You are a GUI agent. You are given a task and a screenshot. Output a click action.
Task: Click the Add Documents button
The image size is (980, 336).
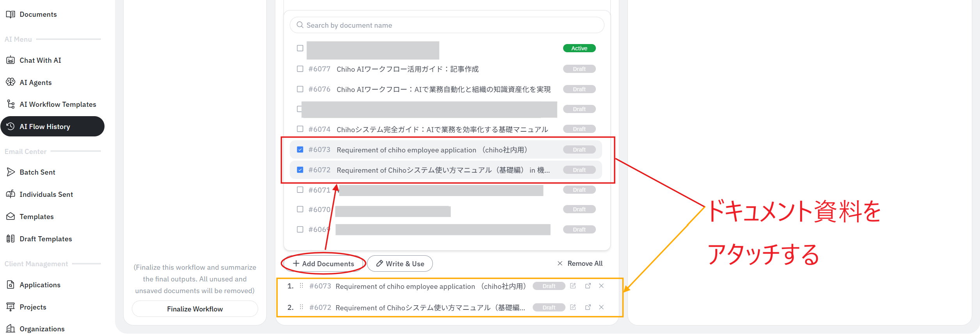[x=323, y=264]
